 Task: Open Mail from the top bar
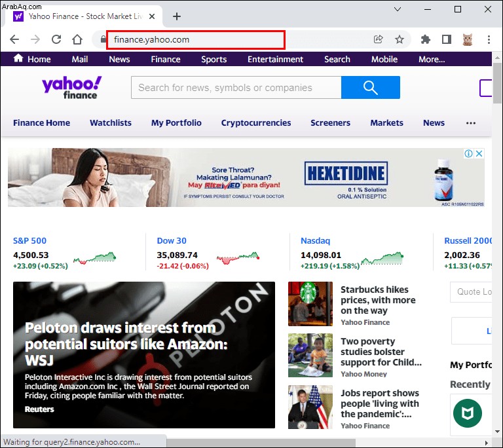click(79, 59)
